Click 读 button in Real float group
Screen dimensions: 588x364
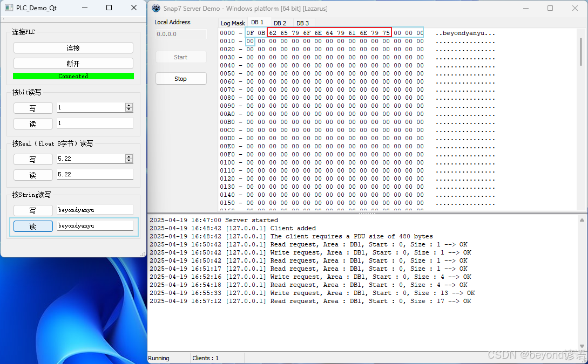[33, 175]
